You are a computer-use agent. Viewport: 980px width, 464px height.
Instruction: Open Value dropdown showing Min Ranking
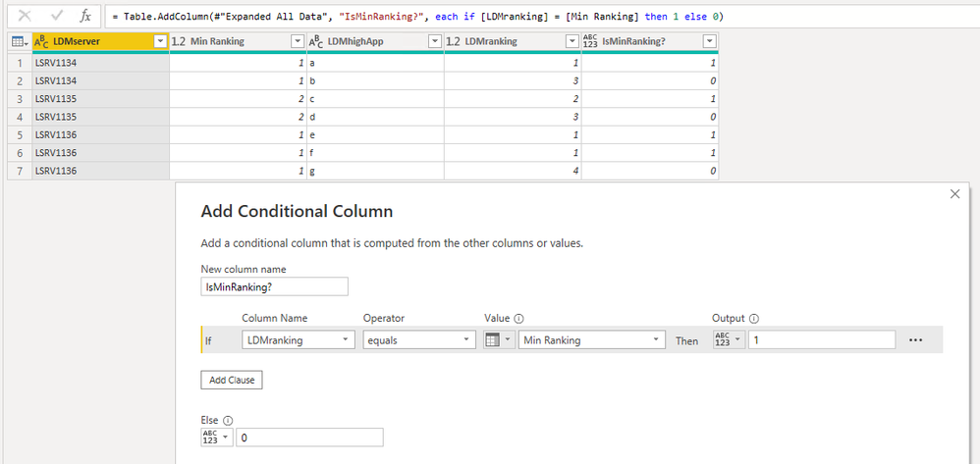591,339
